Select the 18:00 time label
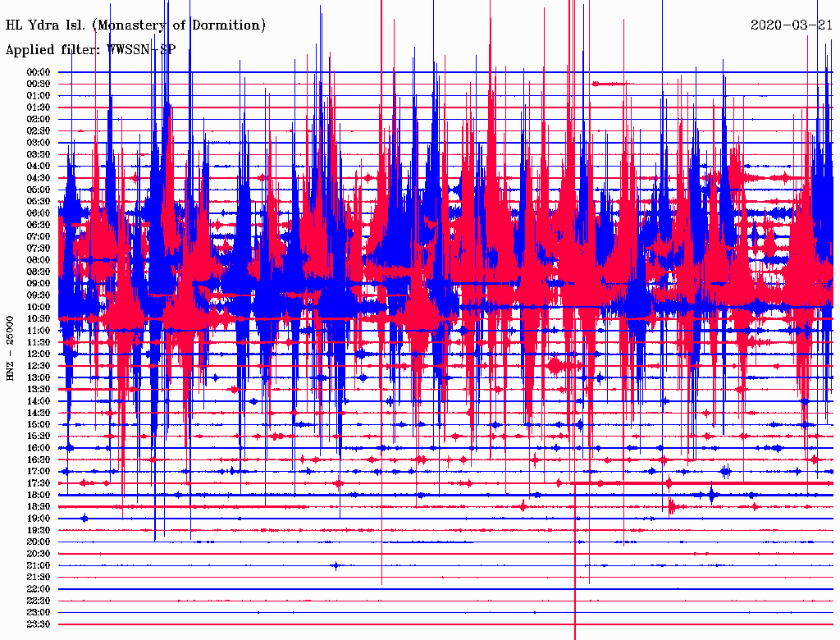Viewport: 840px width, 640px height. pyautogui.click(x=39, y=495)
